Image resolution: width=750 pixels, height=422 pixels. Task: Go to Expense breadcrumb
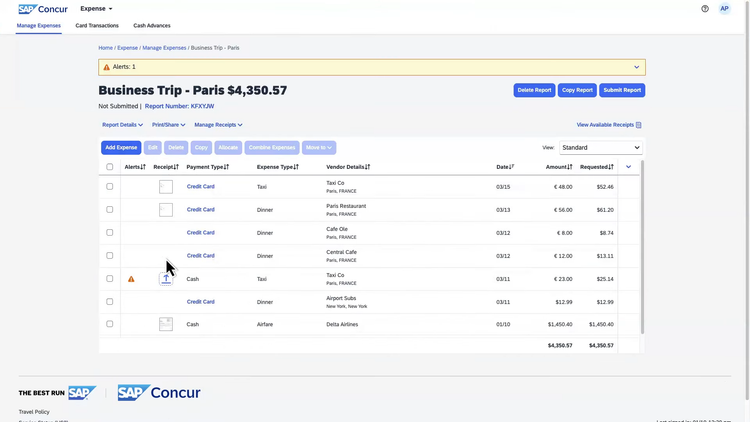click(127, 48)
